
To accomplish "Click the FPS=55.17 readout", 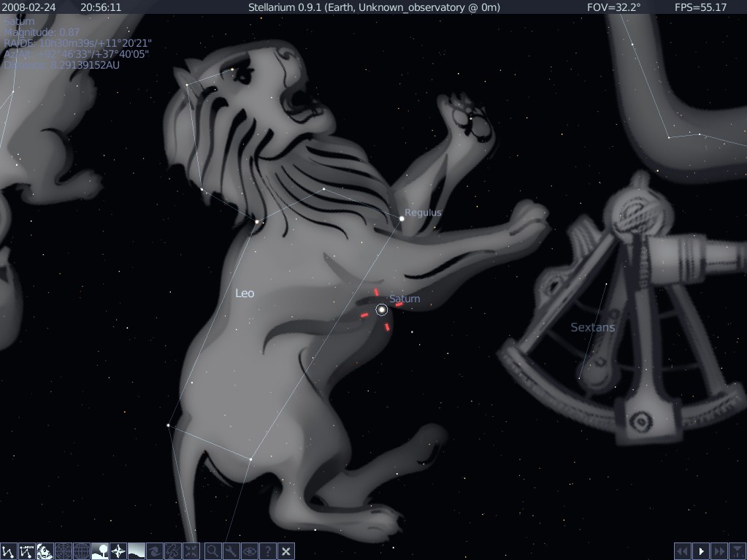I will pos(701,7).
